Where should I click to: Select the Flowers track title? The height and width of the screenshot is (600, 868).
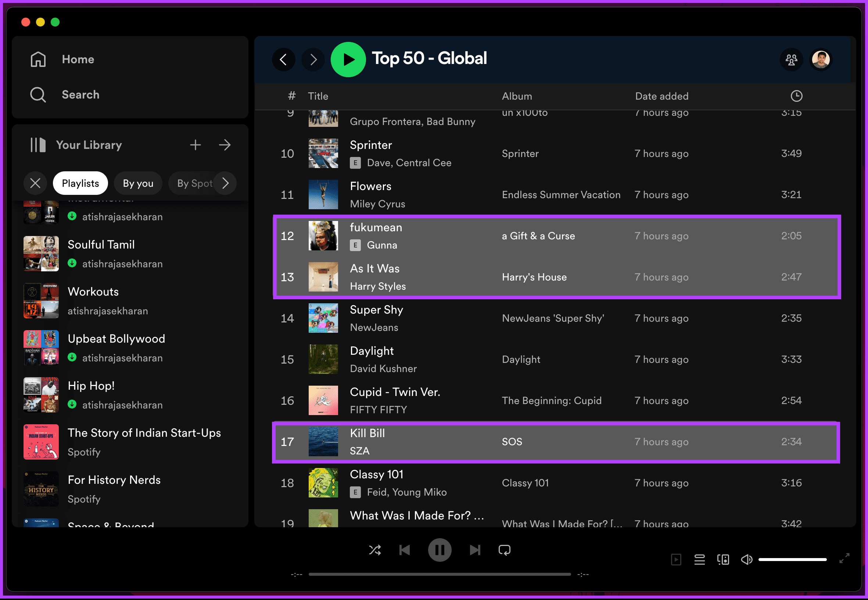(370, 186)
